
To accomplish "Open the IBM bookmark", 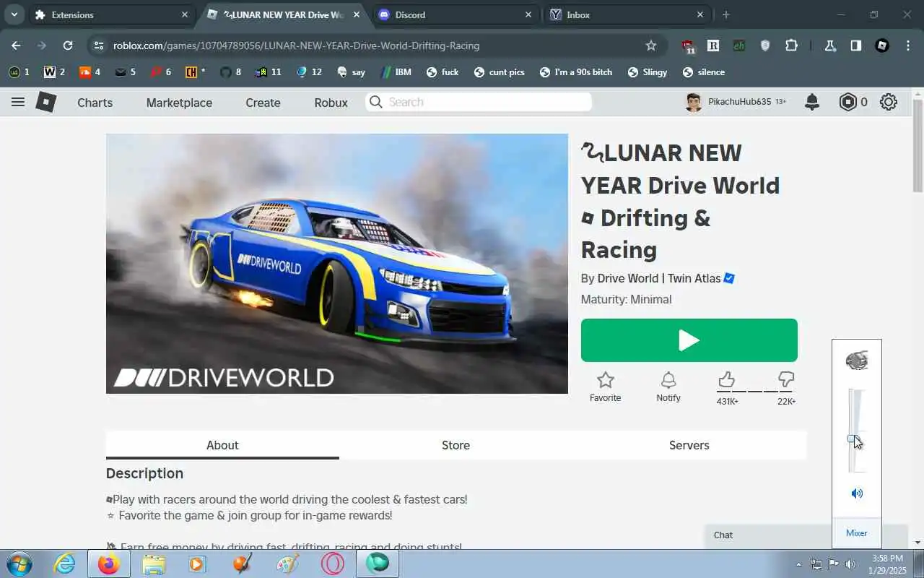I will (396, 72).
